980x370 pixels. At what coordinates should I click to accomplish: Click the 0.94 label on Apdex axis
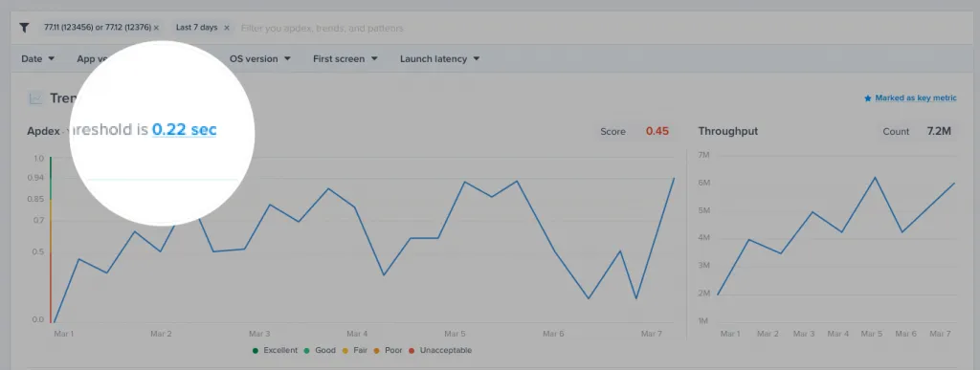click(x=36, y=179)
